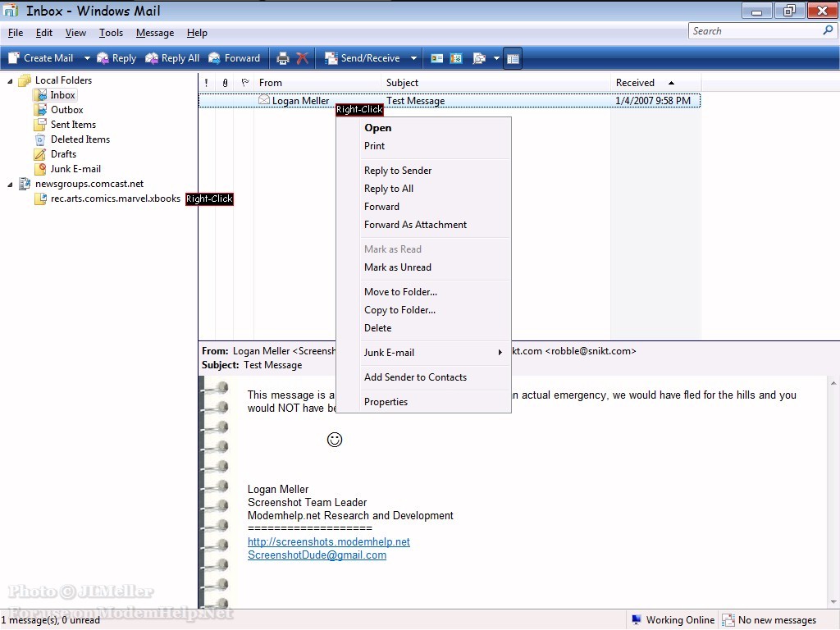The width and height of the screenshot is (840, 630).
Task: Select the Deleted Items folder
Action: [80, 139]
